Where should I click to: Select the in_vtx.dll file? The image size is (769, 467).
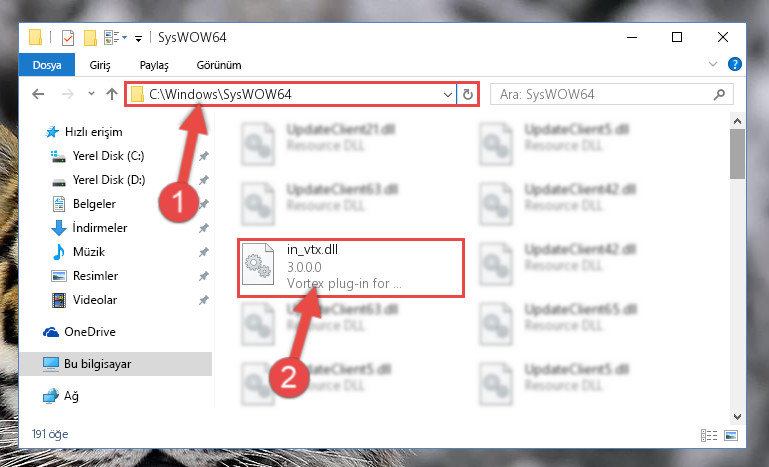pos(351,268)
